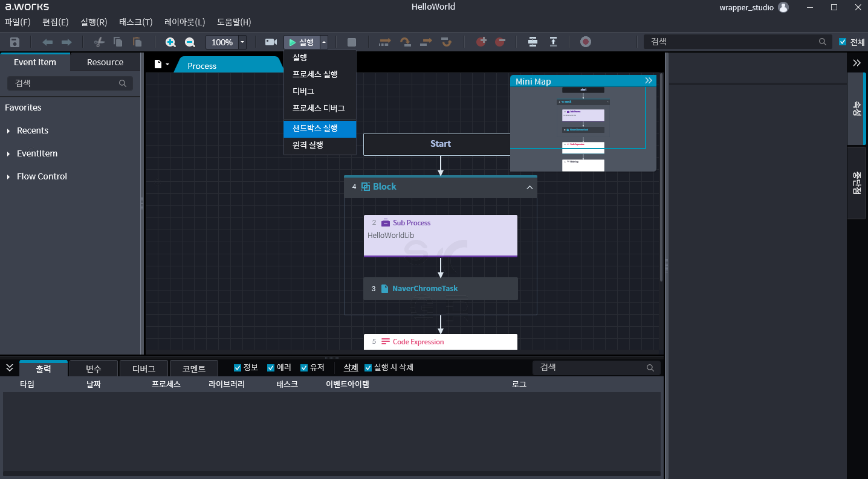Toggle the 전체 search checkbox

click(843, 42)
